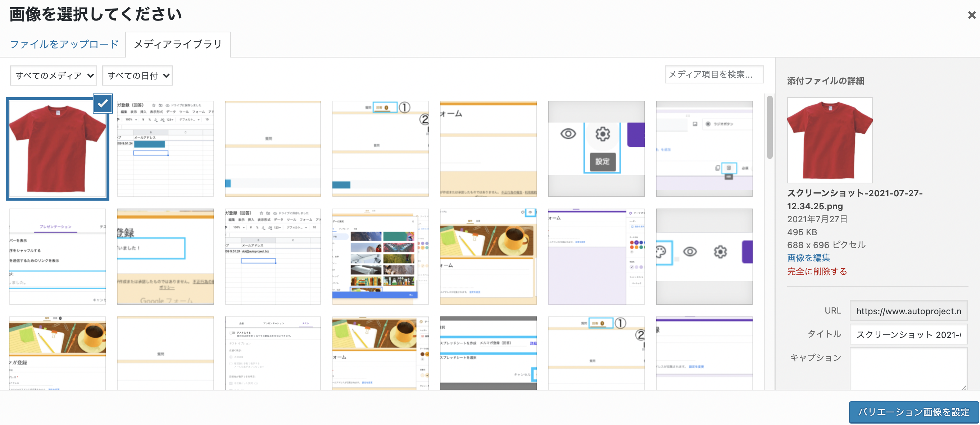Select the gear 設定 icon thumbnail
980x425 pixels.
coord(596,148)
